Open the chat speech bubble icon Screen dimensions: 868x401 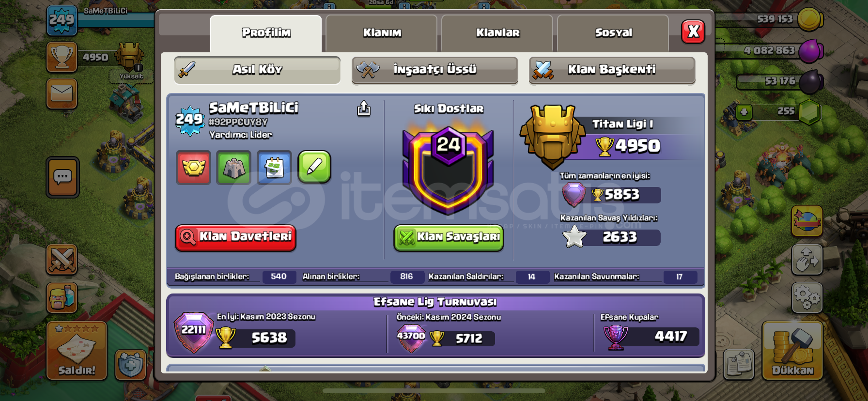tap(62, 177)
